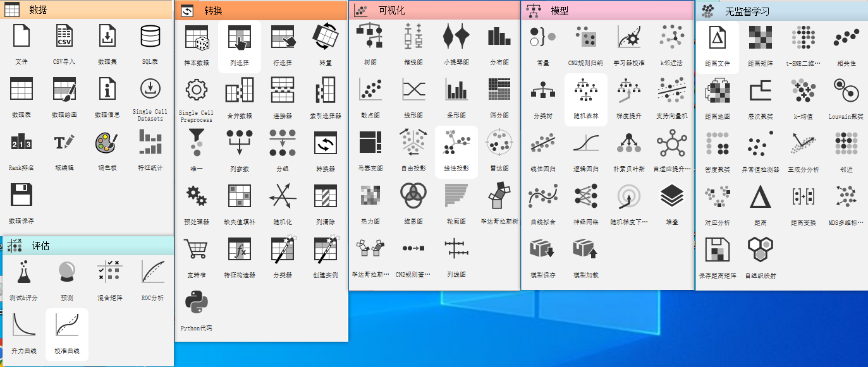Select the 随机化 widget icon

pyautogui.click(x=283, y=196)
